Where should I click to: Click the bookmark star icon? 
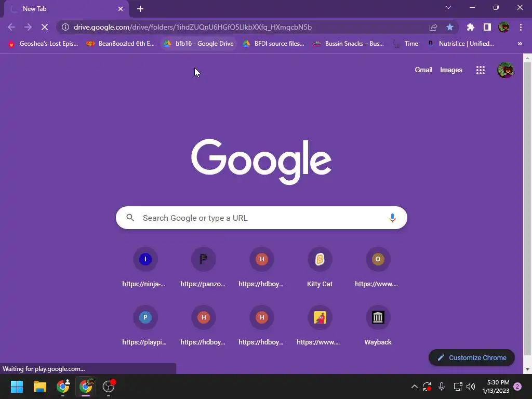450,27
